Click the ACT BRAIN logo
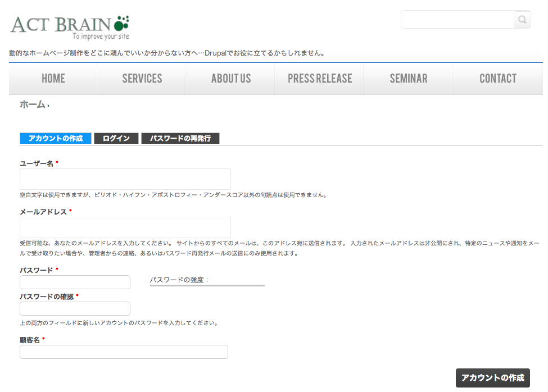This screenshot has height=392, width=548. click(x=70, y=26)
